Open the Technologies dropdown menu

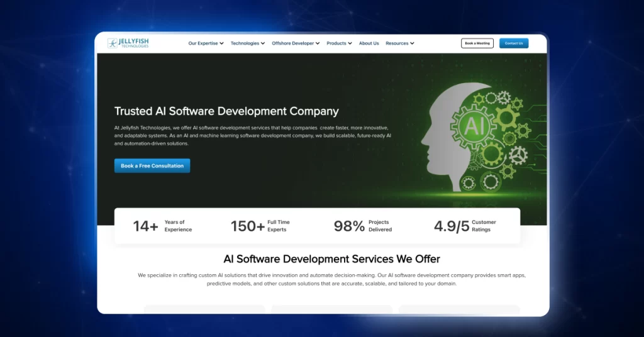click(248, 43)
